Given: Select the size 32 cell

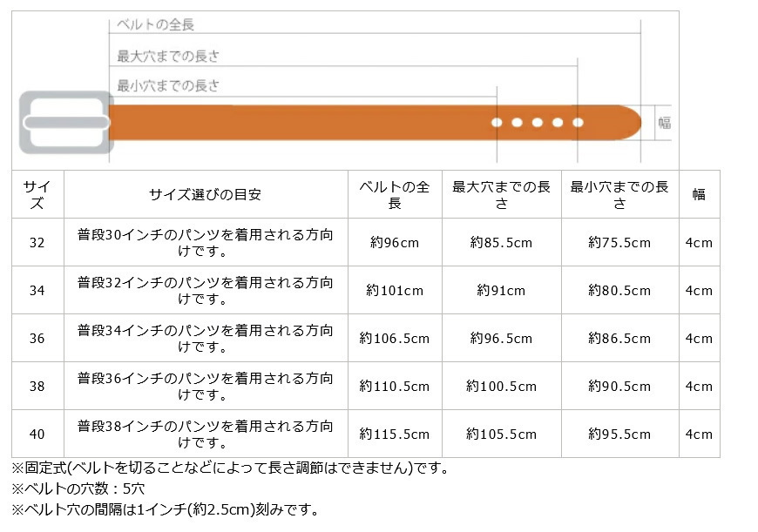Looking at the screenshot, I should [37, 243].
